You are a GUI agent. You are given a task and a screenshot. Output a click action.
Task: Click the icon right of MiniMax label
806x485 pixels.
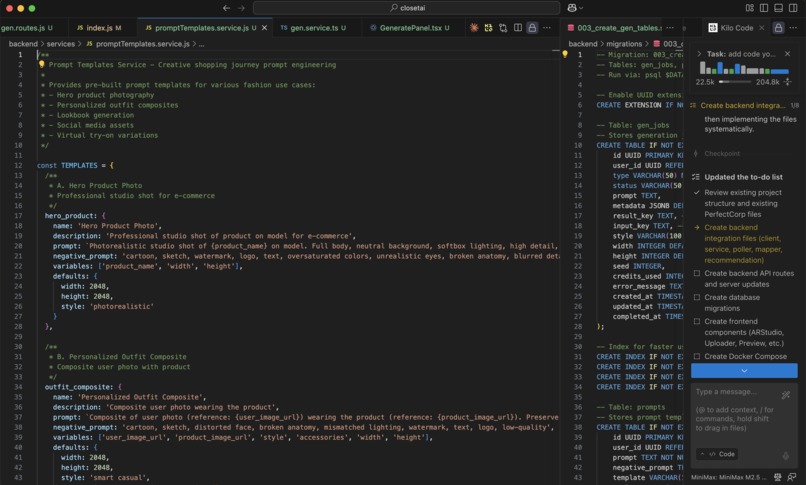coord(778,477)
